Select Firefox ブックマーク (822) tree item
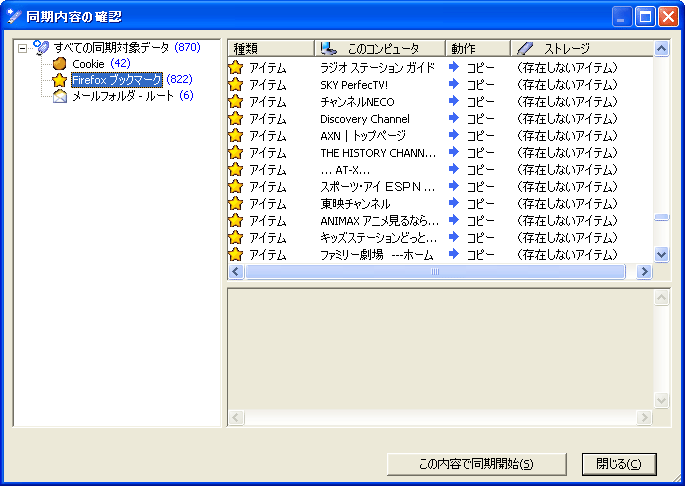Screen dimensions: 685x486 tap(131, 80)
